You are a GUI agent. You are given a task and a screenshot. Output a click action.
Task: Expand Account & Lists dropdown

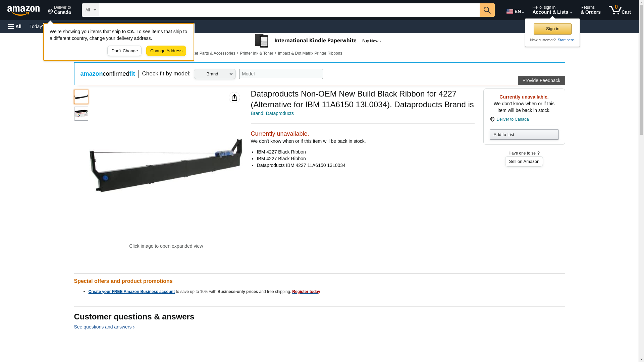(x=552, y=10)
